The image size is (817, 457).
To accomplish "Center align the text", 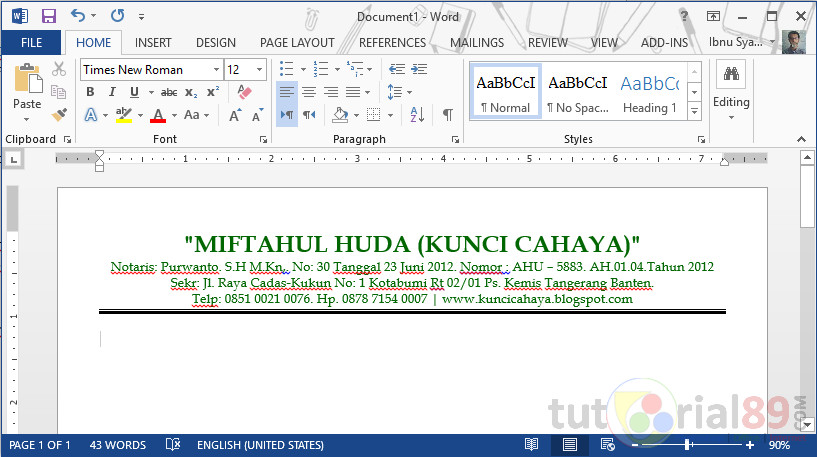I will coord(309,92).
